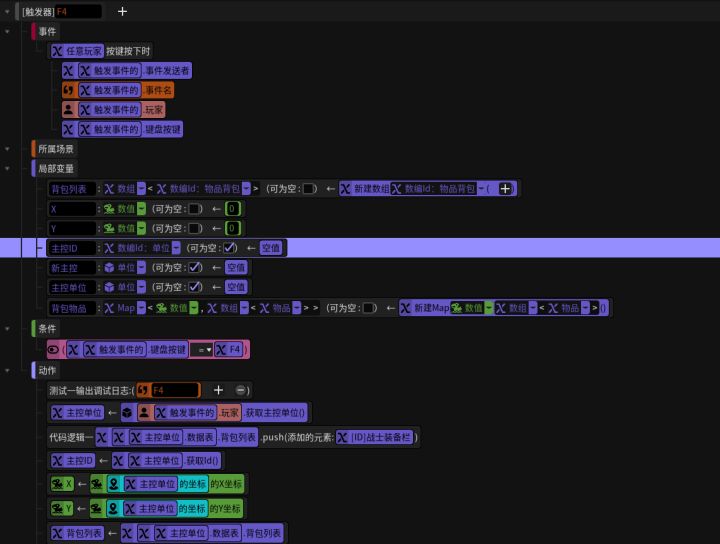Open the 数值 type dropdown for variable X
The height and width of the screenshot is (544, 720).
141,209
